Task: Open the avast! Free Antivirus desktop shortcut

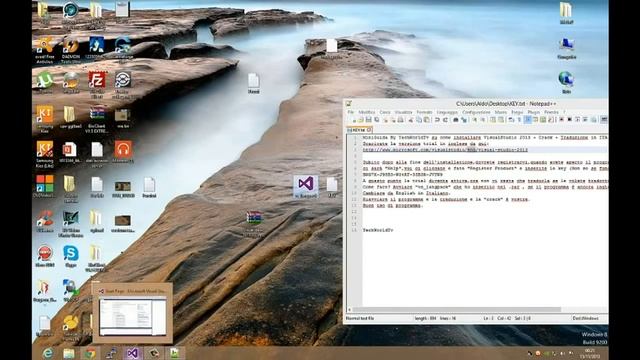Action: (x=45, y=49)
